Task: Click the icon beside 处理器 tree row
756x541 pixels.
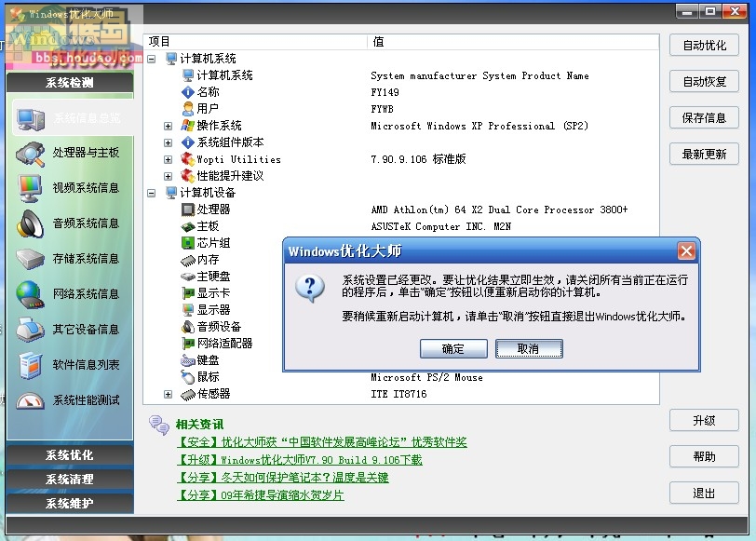Action: pos(187,210)
